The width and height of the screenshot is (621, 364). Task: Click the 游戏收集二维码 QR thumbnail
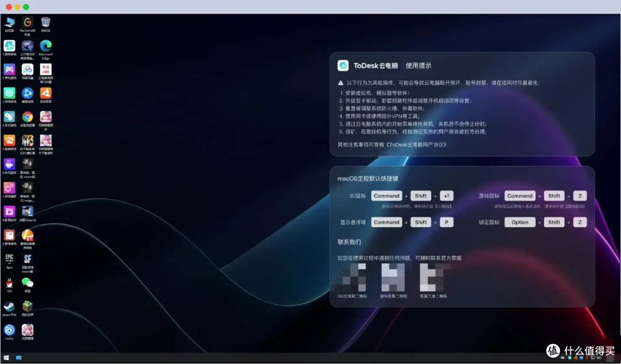393,277
